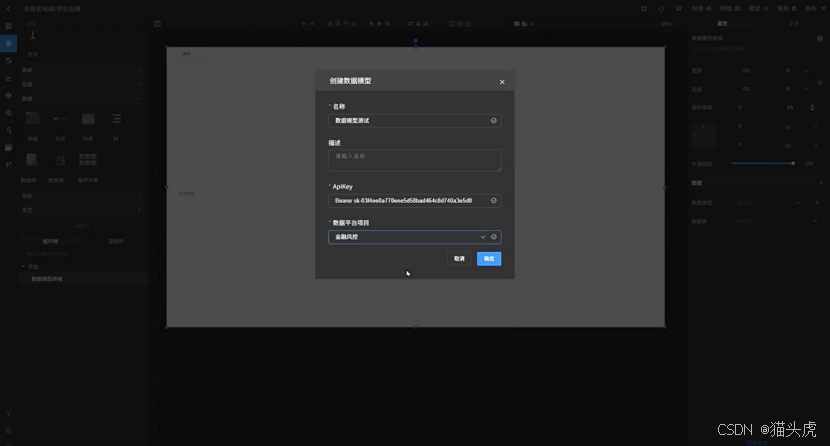The width and height of the screenshot is (830, 446).
Task: Select the 树 tree component
Action: tap(116, 125)
